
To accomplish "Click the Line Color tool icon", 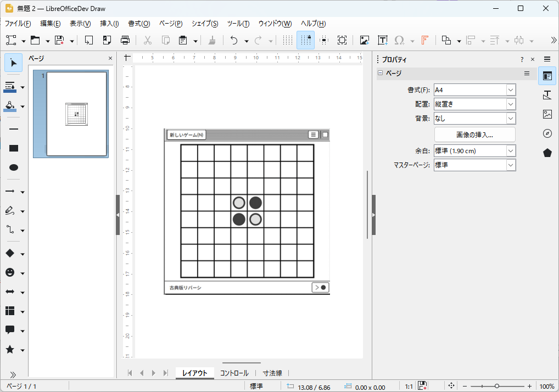I will [x=10, y=87].
